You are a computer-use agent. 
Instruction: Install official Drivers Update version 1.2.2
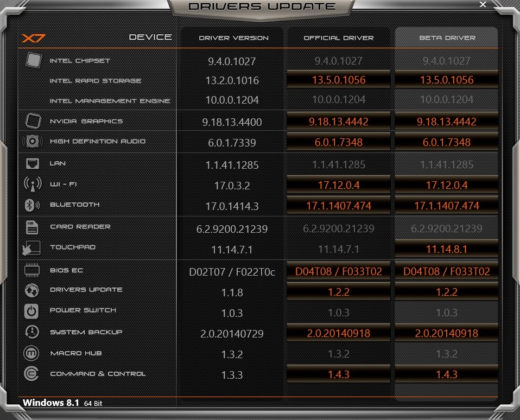coord(339,292)
